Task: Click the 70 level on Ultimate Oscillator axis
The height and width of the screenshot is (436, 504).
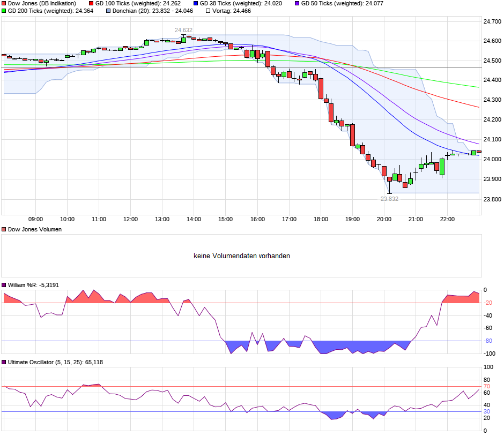Action: (487, 387)
